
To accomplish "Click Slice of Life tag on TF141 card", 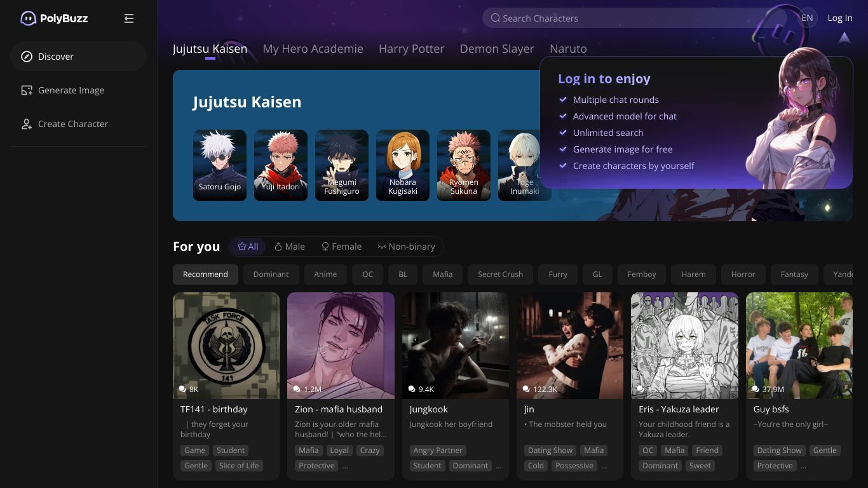I will click(239, 466).
